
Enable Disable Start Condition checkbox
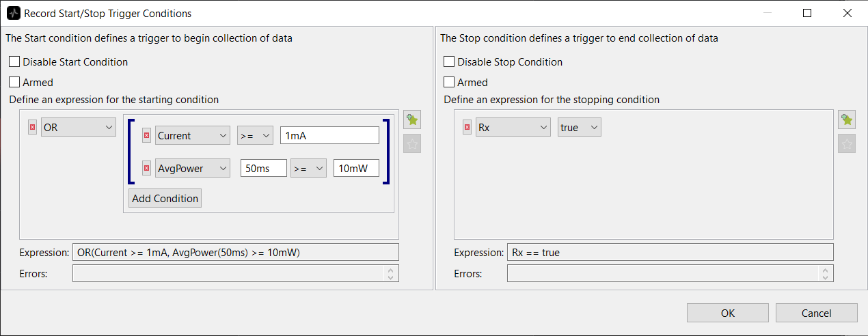(x=15, y=62)
